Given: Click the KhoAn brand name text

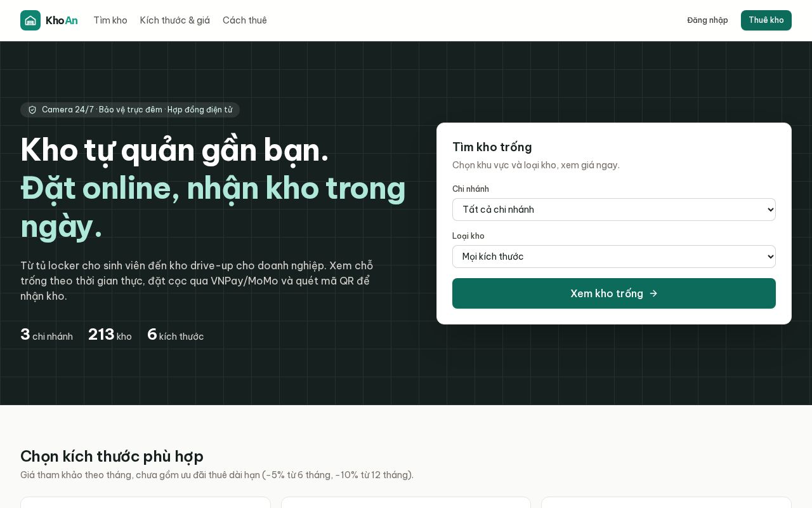Looking at the screenshot, I should (x=62, y=20).
